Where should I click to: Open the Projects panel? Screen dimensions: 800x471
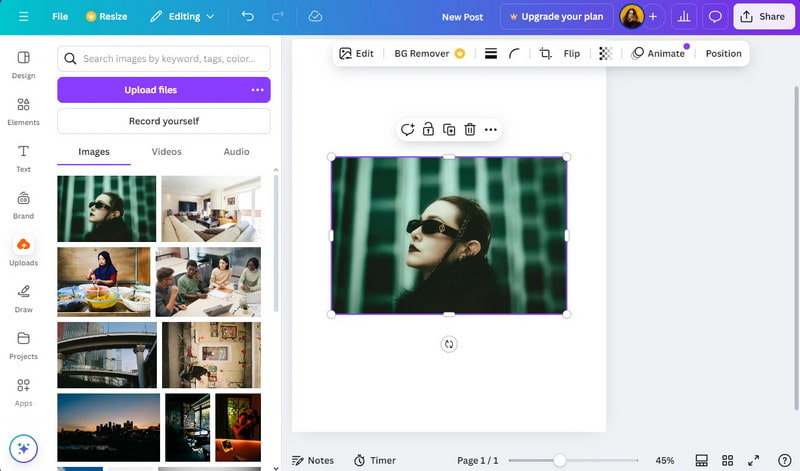coord(23,346)
